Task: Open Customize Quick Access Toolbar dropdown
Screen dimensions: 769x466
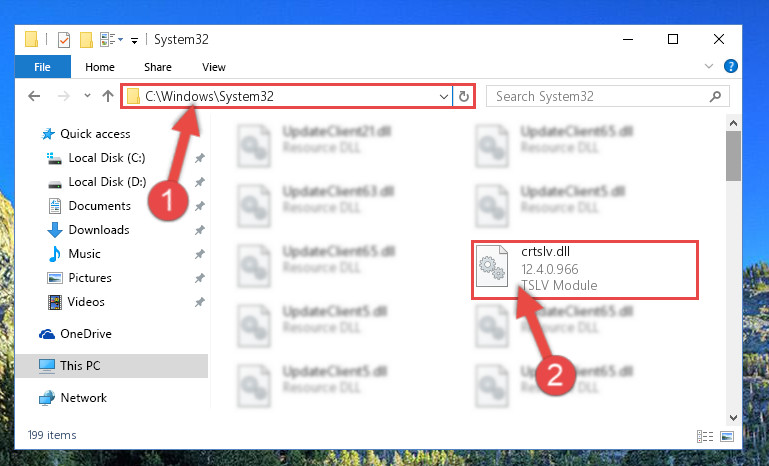Action: pyautogui.click(x=134, y=41)
